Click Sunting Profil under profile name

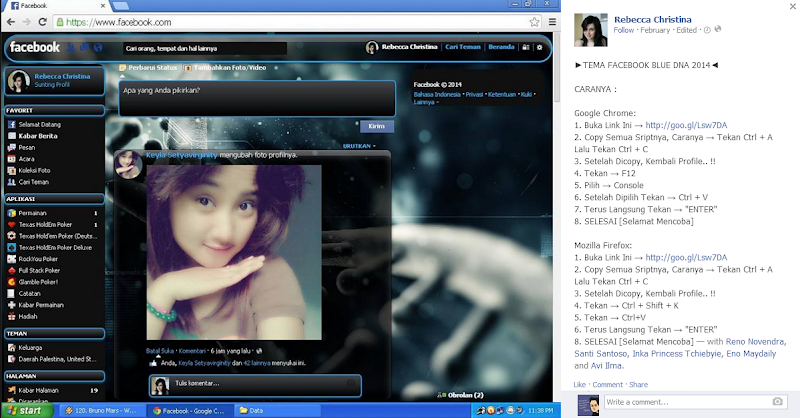tap(52, 85)
